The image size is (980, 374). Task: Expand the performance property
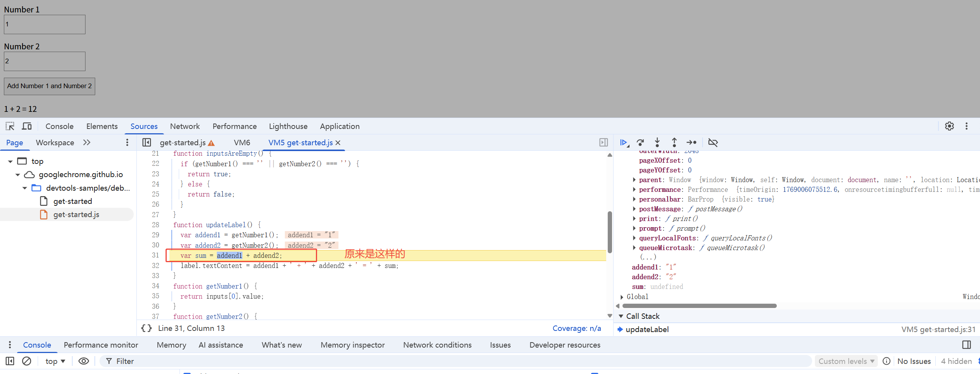click(x=634, y=190)
